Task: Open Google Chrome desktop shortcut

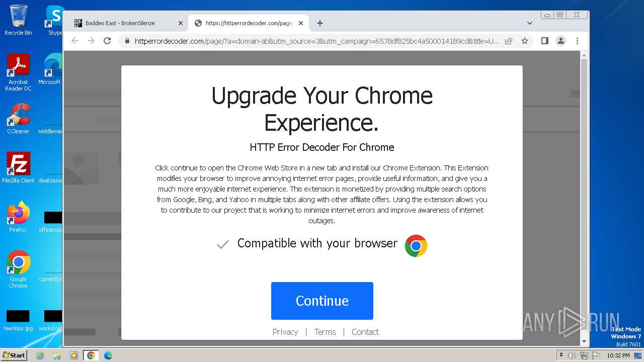Action: tap(18, 269)
